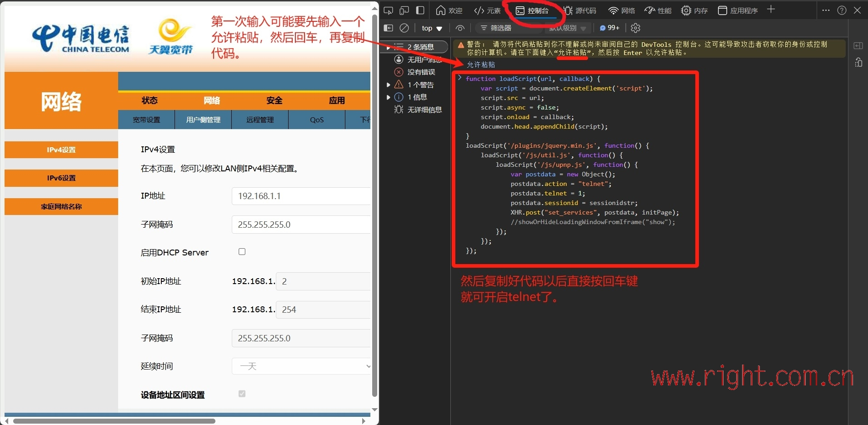This screenshot has height=425, width=868.
Task: Open the IPv6设置 sidebar button
Action: (61, 178)
